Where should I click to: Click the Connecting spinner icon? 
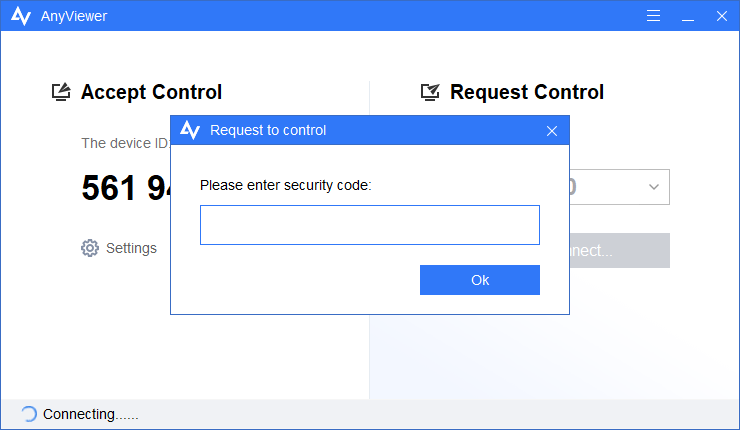coord(28,414)
